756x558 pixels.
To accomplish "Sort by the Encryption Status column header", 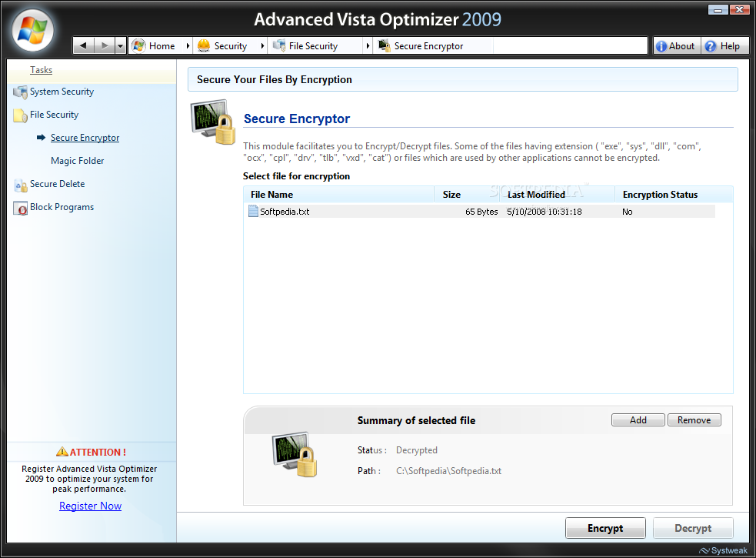I will (x=674, y=195).
